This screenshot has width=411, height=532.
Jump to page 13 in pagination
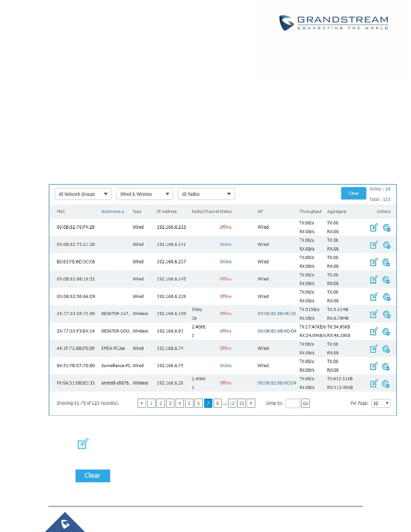coord(241,403)
